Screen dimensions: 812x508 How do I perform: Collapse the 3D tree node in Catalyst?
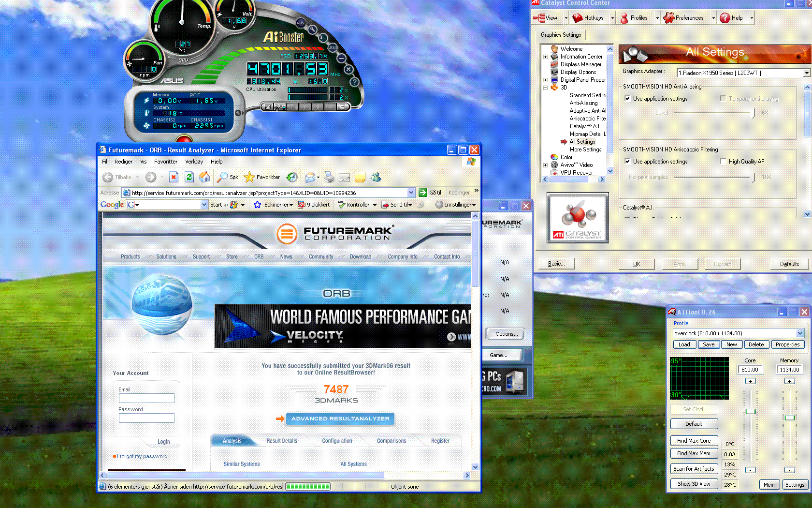tap(545, 88)
